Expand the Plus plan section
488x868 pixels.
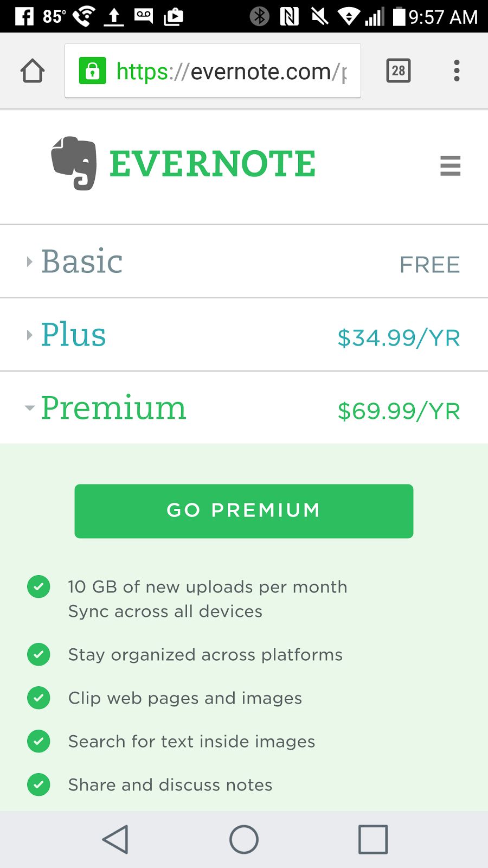click(x=244, y=335)
